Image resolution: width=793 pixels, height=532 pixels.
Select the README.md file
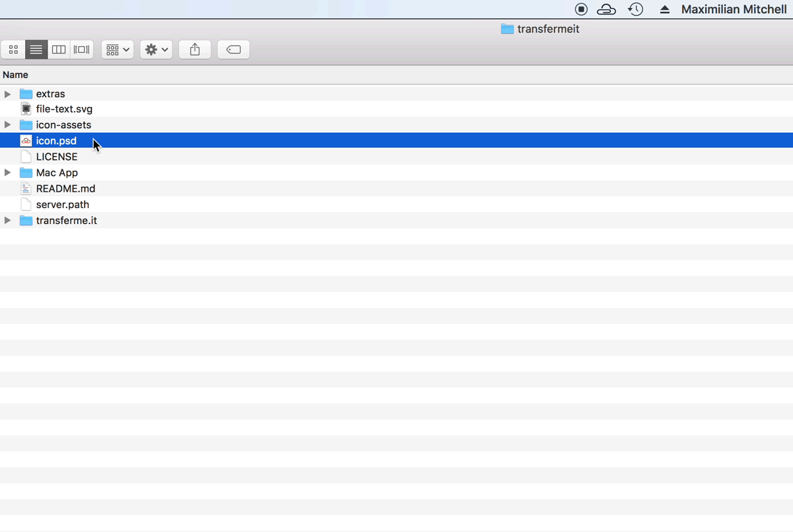pos(65,188)
